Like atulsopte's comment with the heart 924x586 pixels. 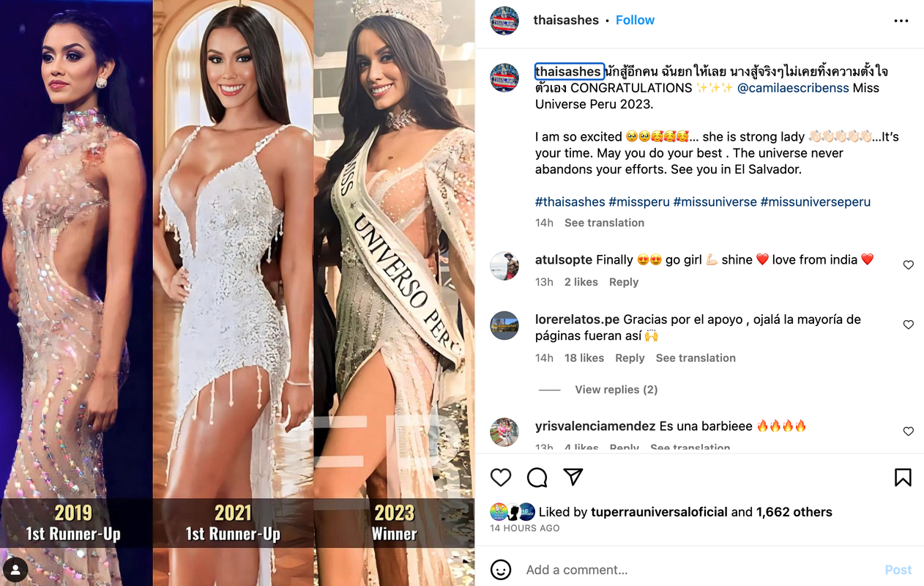point(908,265)
